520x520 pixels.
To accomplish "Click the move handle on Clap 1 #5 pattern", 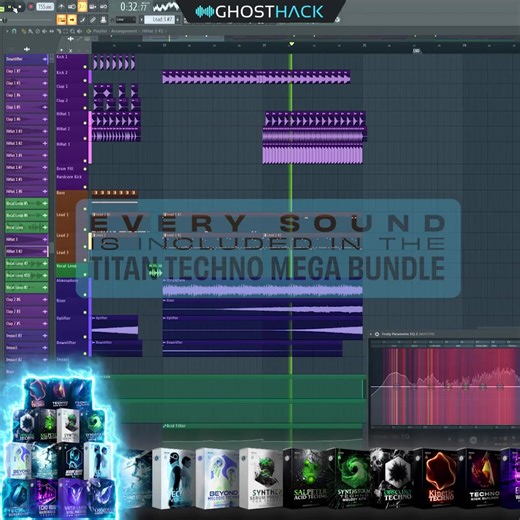I will (x=45, y=107).
